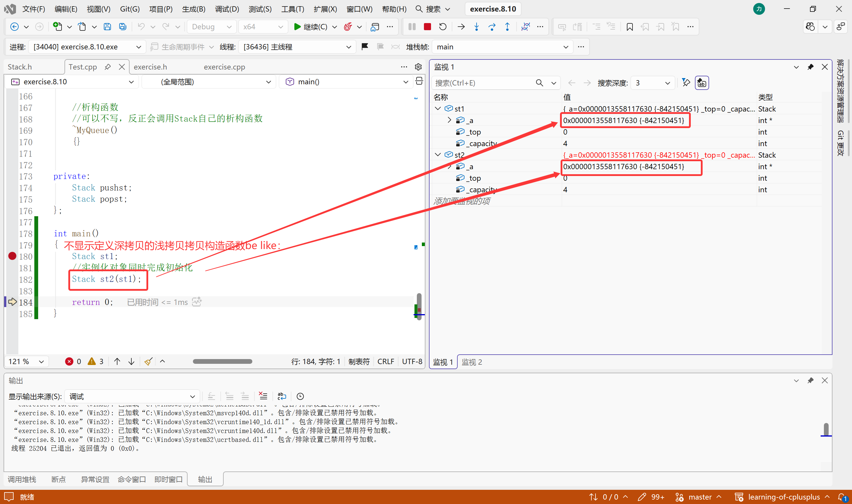The height and width of the screenshot is (504, 852).
Task: Open the main() member dropdown
Action: tap(346, 82)
